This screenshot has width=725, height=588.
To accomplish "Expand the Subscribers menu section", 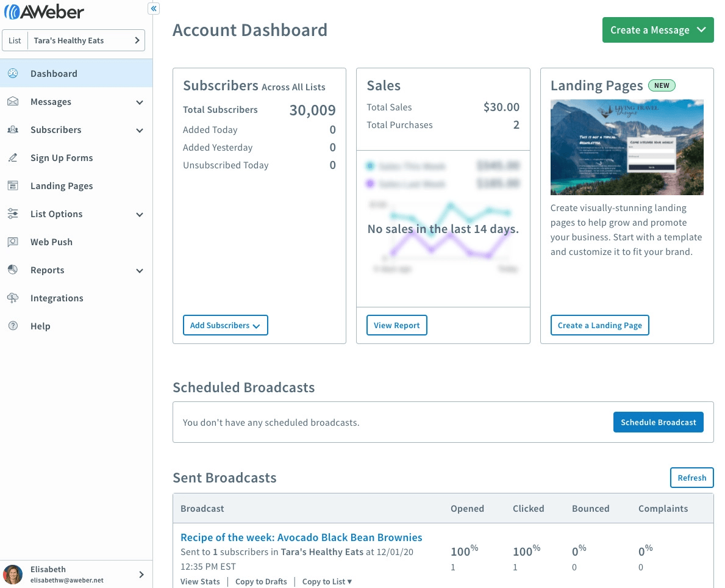I will tap(140, 129).
